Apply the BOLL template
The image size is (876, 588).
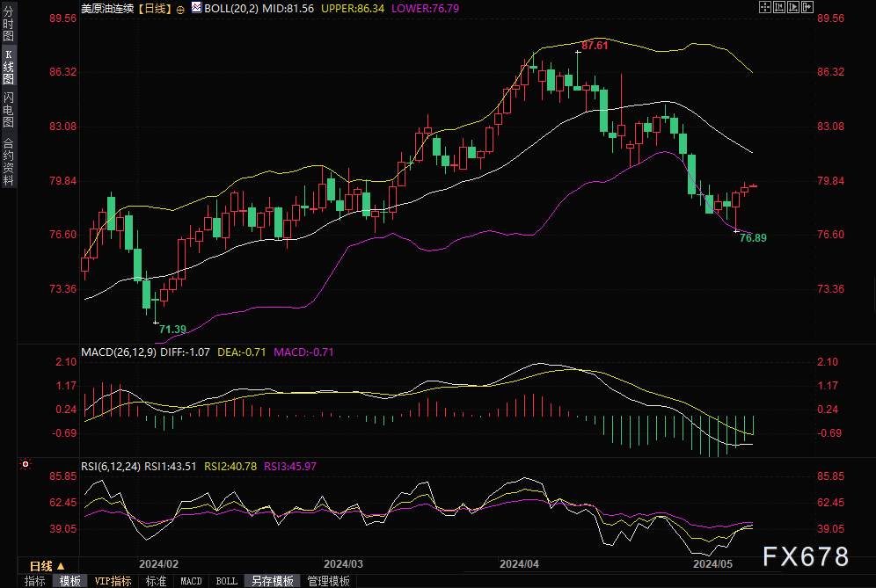coord(227,581)
